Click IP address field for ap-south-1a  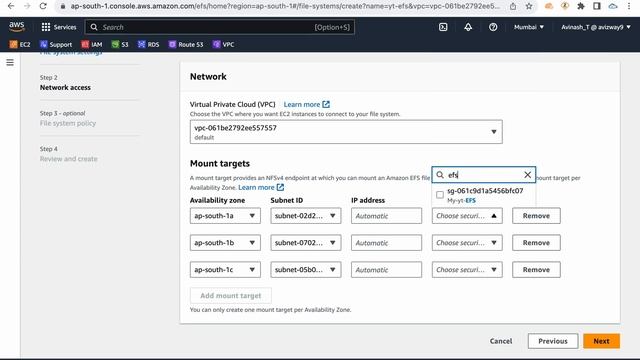pyautogui.click(x=386, y=216)
